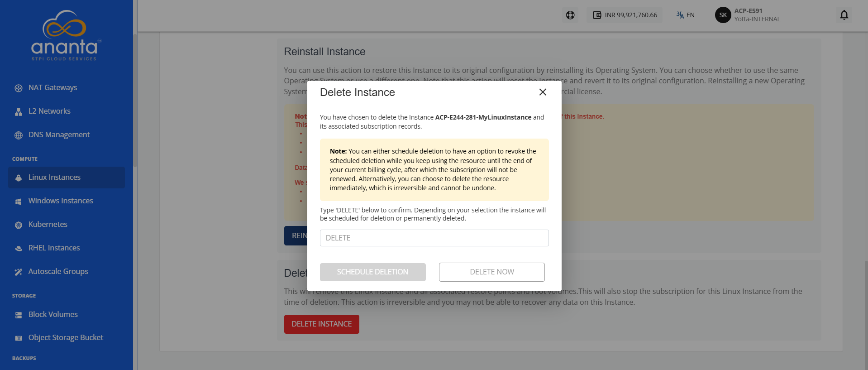The height and width of the screenshot is (370, 868).
Task: Click the red DELETE INSTANCE button
Action: pos(322,324)
